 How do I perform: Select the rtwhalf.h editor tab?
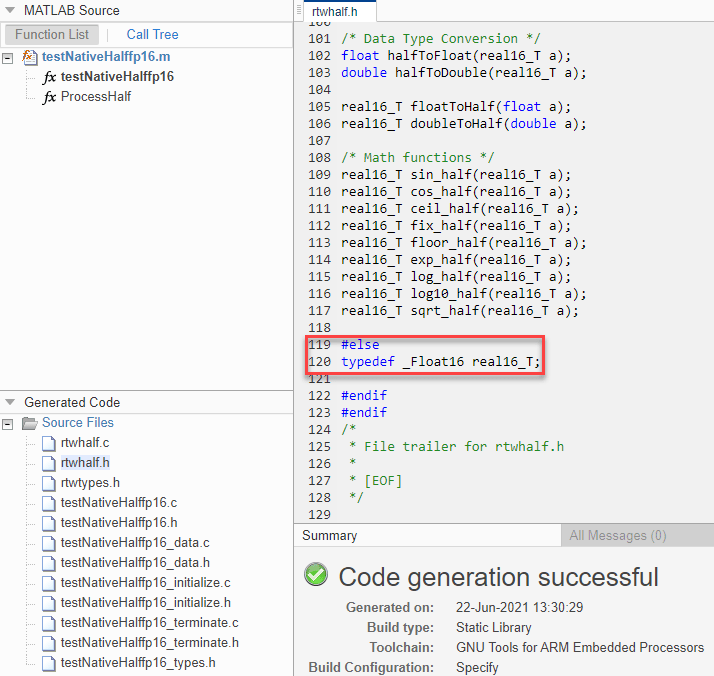[x=335, y=11]
